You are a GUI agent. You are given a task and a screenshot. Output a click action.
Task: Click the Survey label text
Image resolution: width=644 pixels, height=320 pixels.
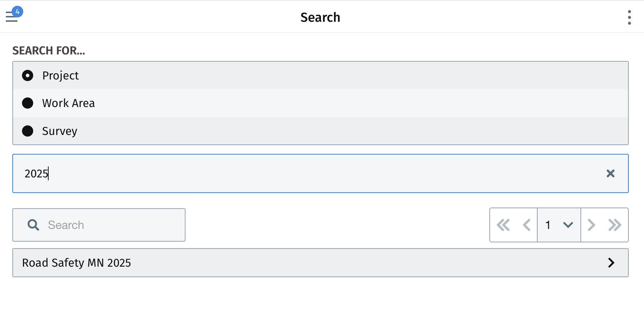click(60, 131)
